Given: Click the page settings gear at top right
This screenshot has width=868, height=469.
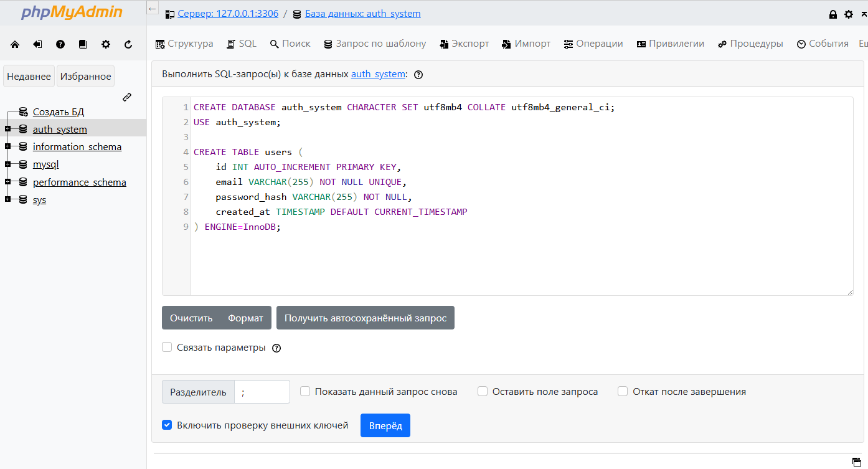Looking at the screenshot, I should [849, 14].
